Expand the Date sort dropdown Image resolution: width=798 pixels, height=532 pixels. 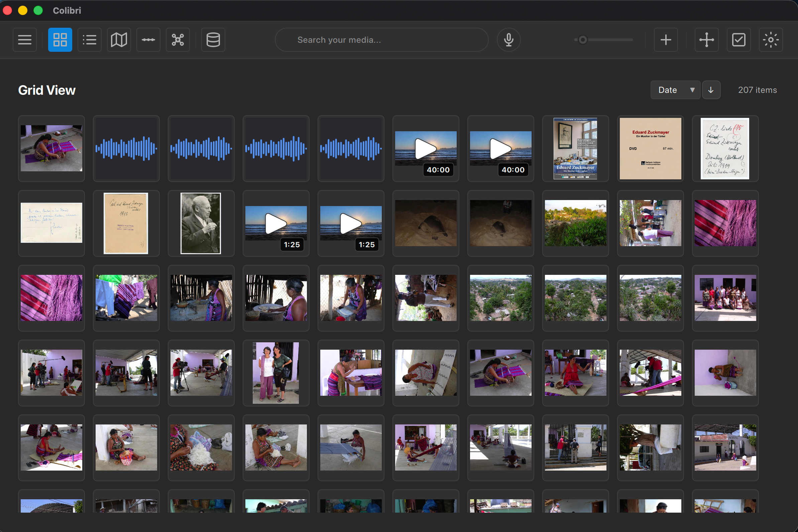pos(675,90)
